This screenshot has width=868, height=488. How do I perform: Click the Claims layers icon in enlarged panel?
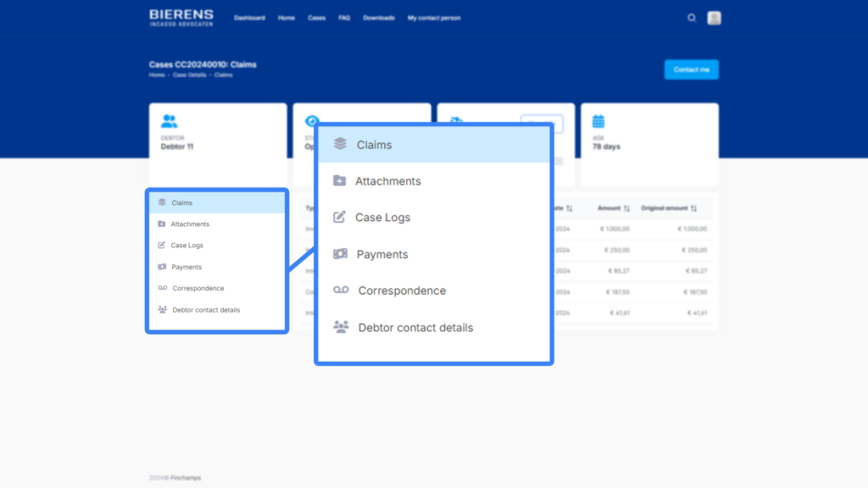(340, 144)
